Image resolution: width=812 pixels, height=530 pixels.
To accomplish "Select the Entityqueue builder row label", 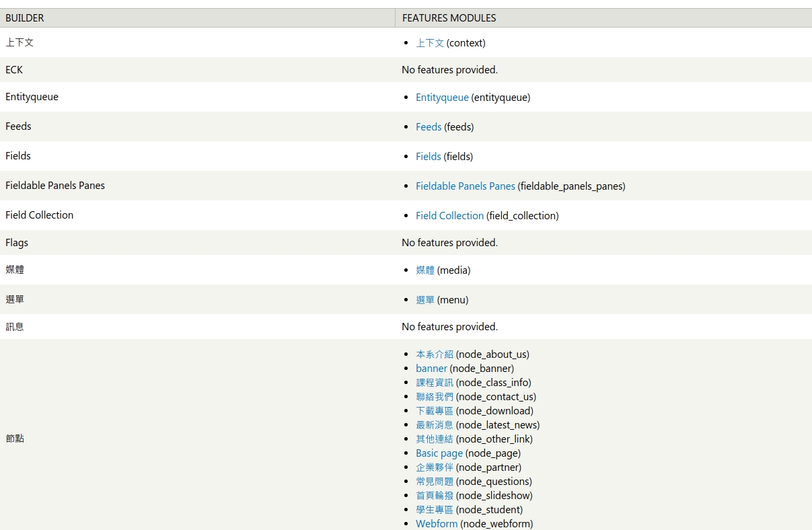I will tap(32, 97).
